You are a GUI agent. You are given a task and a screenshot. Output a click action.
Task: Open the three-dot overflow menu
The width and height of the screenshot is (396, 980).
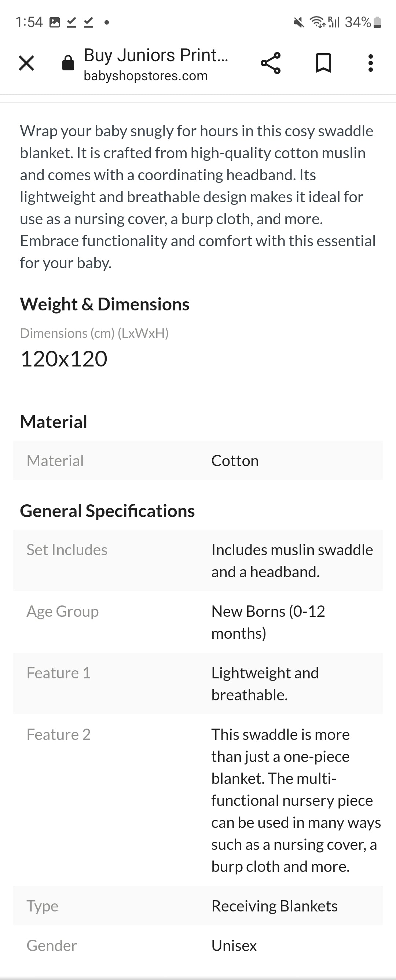pos(370,63)
